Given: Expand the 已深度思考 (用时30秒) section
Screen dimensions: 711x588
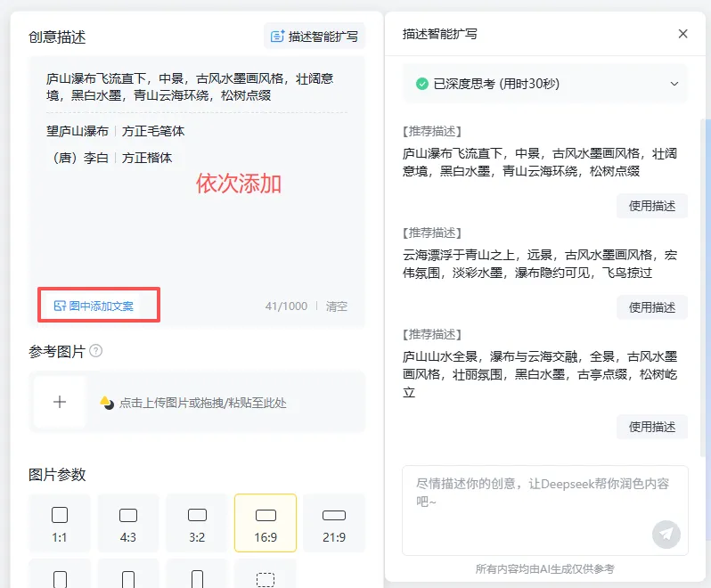Looking at the screenshot, I should click(674, 84).
